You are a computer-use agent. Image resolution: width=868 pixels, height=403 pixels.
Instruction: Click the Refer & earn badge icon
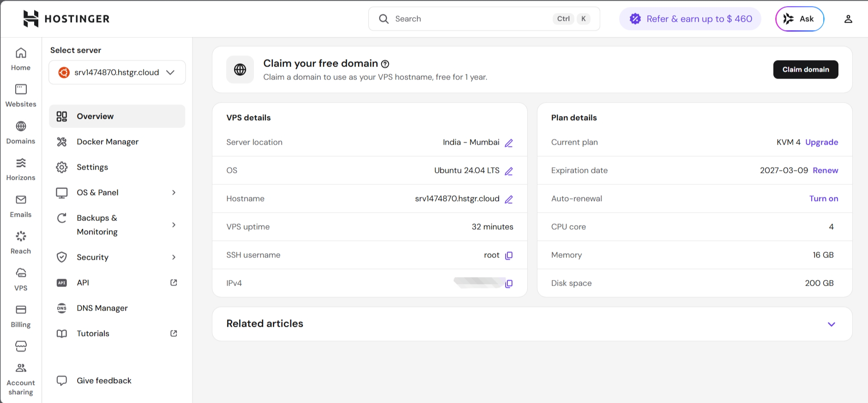pyautogui.click(x=635, y=19)
